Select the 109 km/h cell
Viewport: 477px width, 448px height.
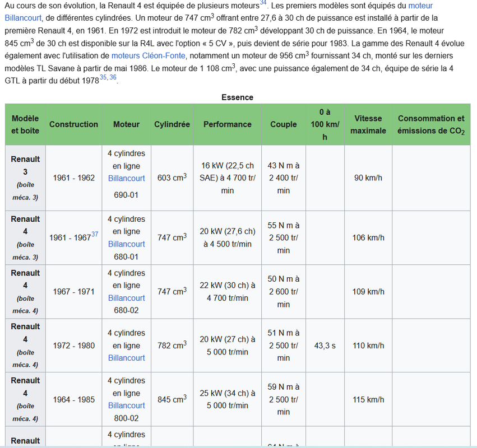click(x=368, y=291)
